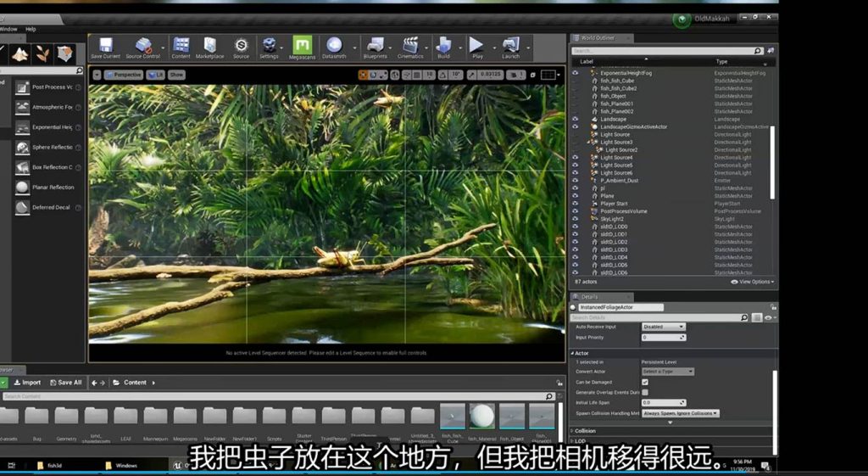868x476 pixels.
Task: Open the Spawn Collision Handling Method dropdown
Action: pos(681,413)
